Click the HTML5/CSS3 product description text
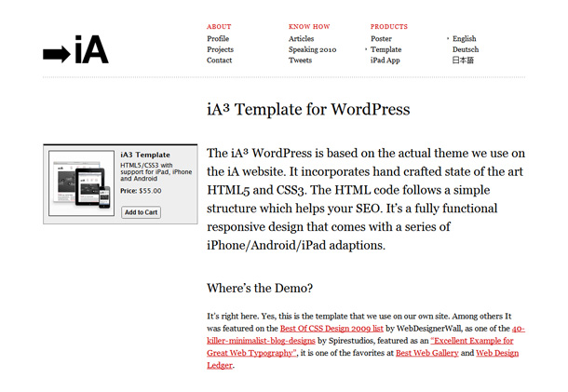The image size is (568, 392). pyautogui.click(x=156, y=171)
